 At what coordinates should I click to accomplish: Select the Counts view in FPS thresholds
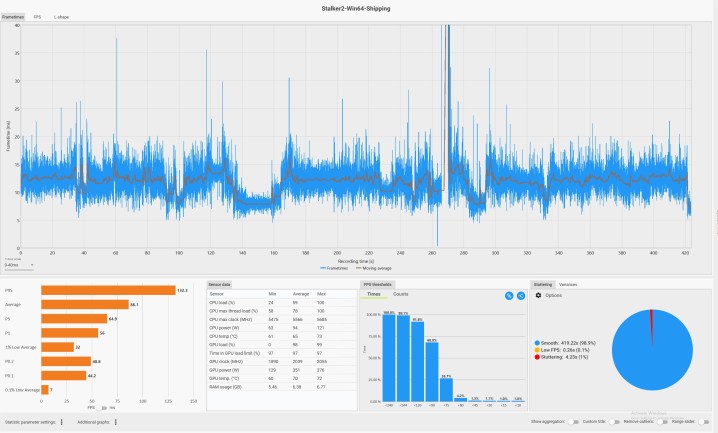(x=400, y=295)
